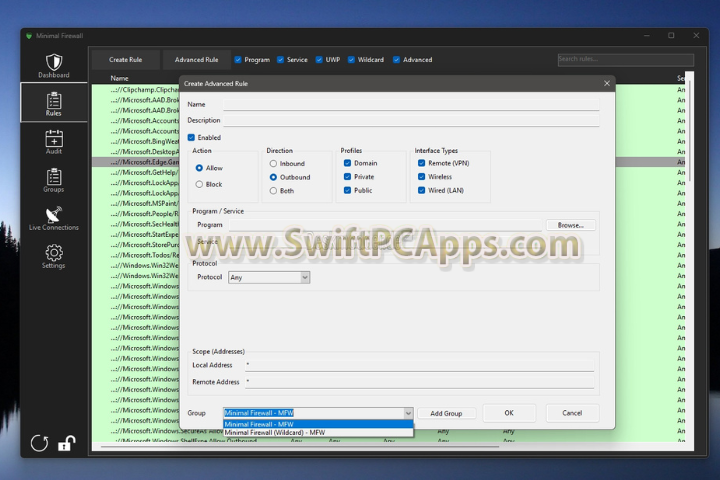720x480 pixels.
Task: Uncheck the Public profile checkbox
Action: 348,190
